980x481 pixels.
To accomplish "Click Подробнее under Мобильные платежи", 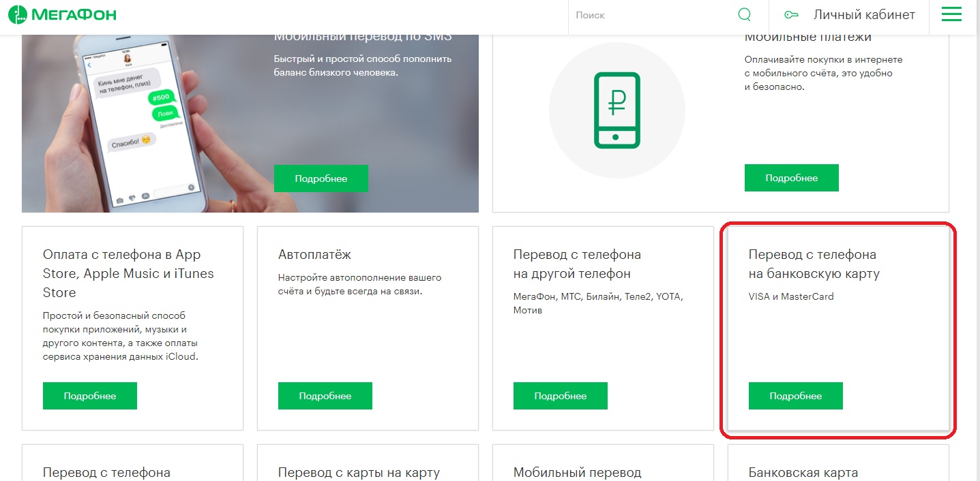I will click(791, 178).
